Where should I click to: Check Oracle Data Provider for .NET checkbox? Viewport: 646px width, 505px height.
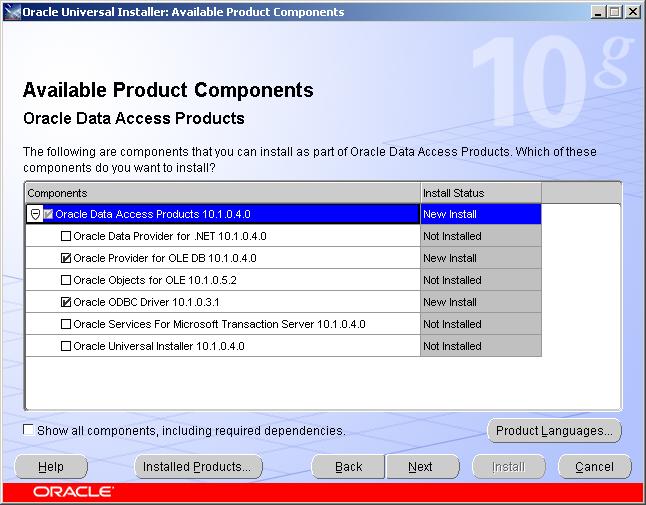[x=66, y=236]
